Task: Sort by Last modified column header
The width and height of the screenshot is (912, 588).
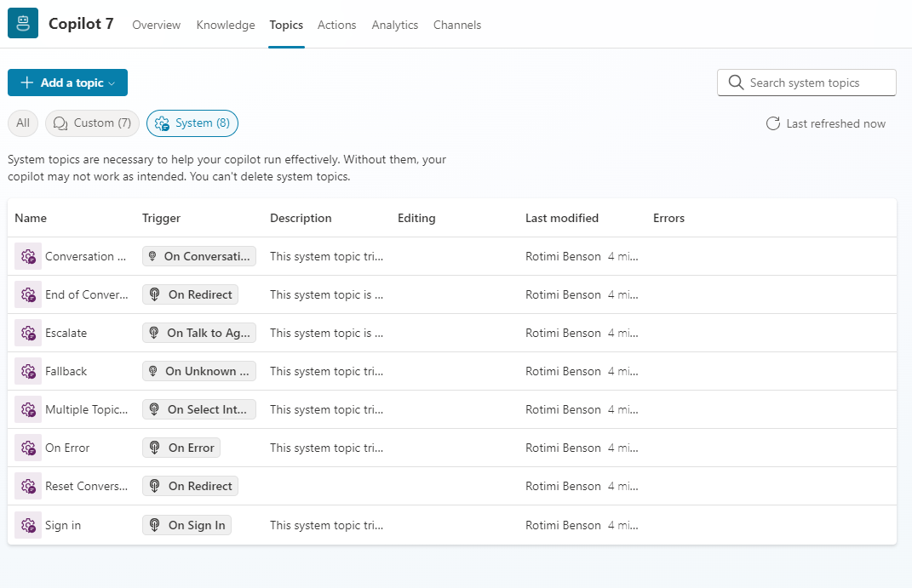Action: point(562,218)
